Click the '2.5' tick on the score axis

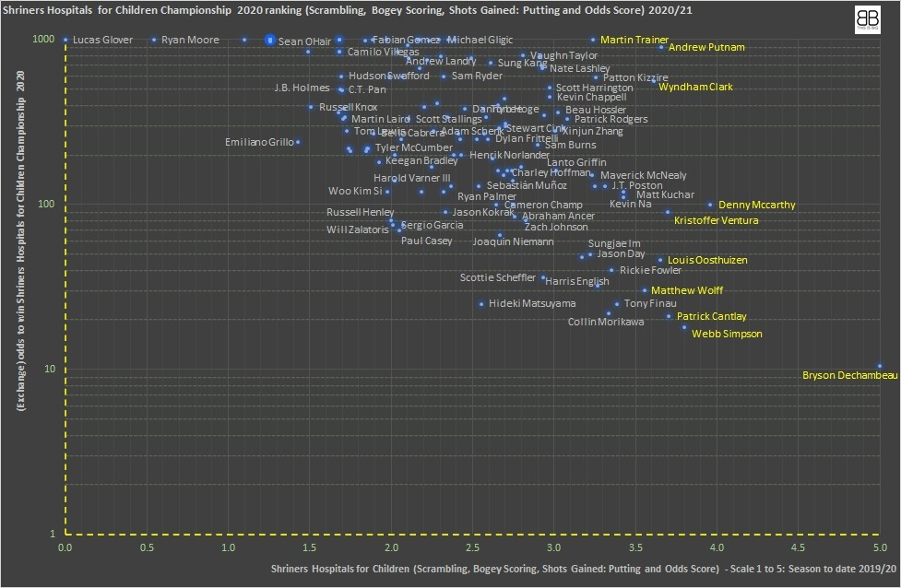pyautogui.click(x=473, y=547)
